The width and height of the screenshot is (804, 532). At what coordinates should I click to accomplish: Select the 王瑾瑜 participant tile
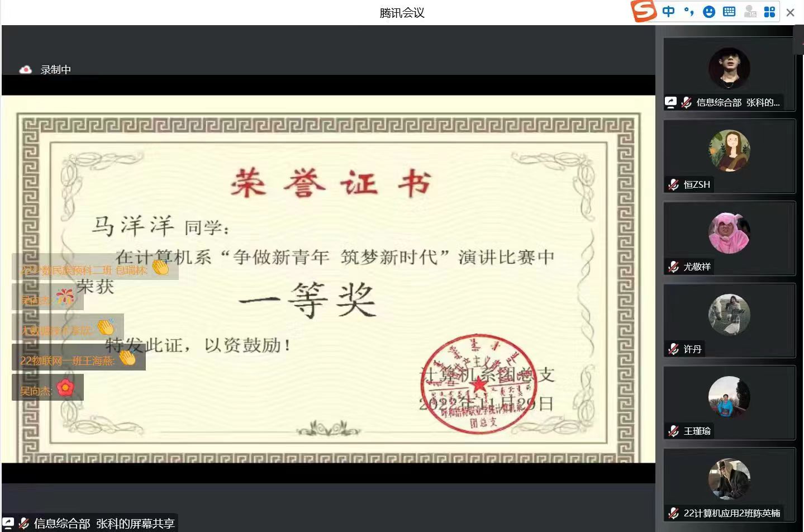[x=729, y=402]
